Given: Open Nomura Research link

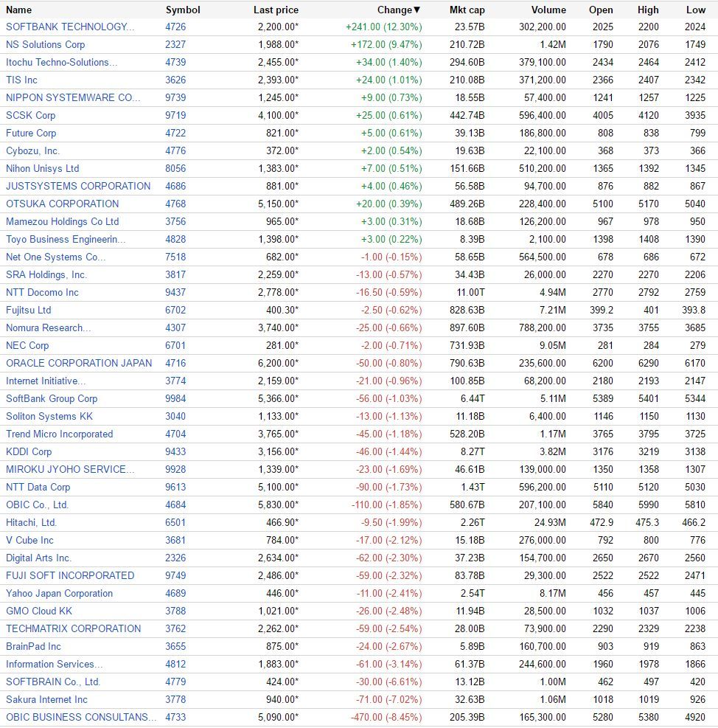Looking at the screenshot, I should (48, 327).
